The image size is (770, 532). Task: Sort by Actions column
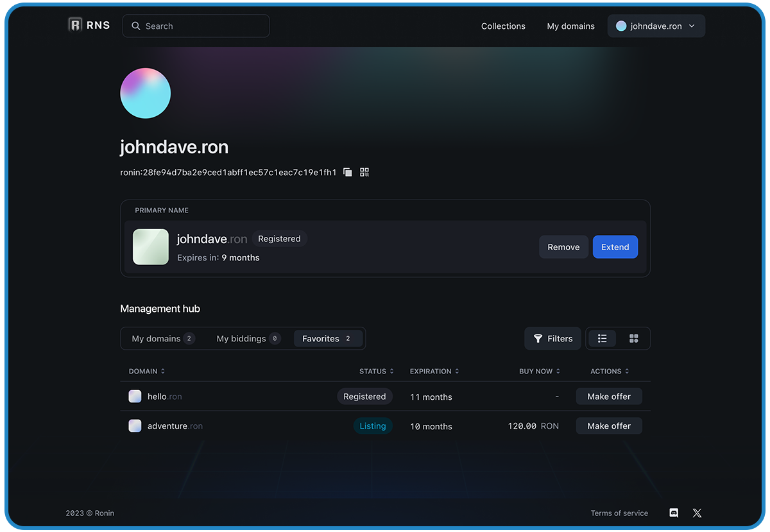(x=610, y=372)
